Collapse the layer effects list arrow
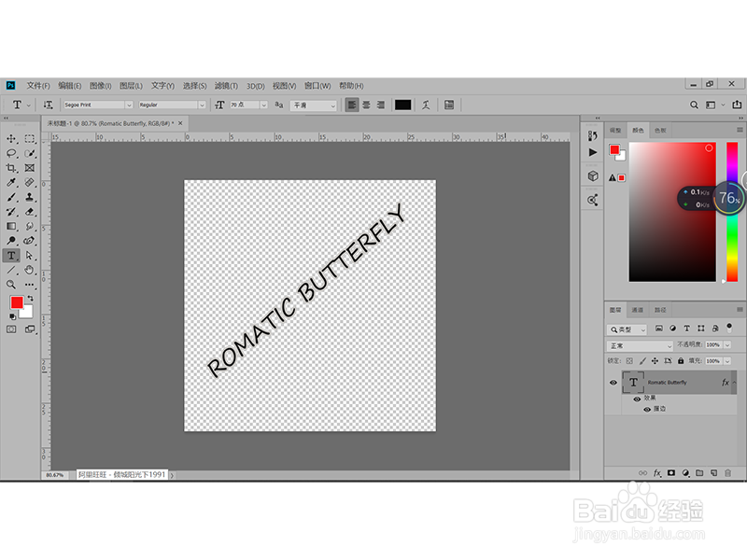The image size is (747, 560). click(x=734, y=383)
